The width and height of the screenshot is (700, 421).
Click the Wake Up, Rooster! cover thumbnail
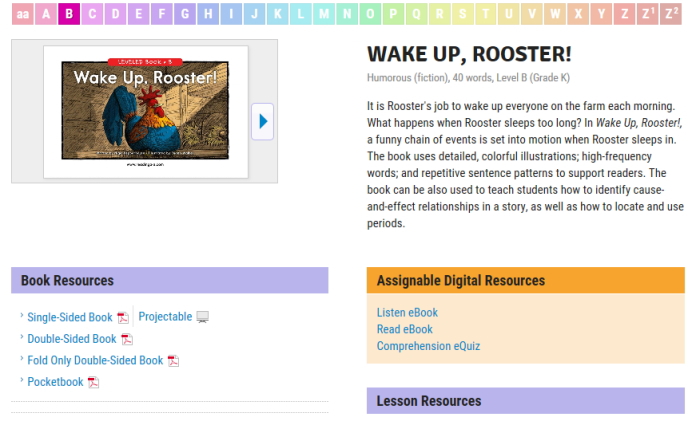146,110
